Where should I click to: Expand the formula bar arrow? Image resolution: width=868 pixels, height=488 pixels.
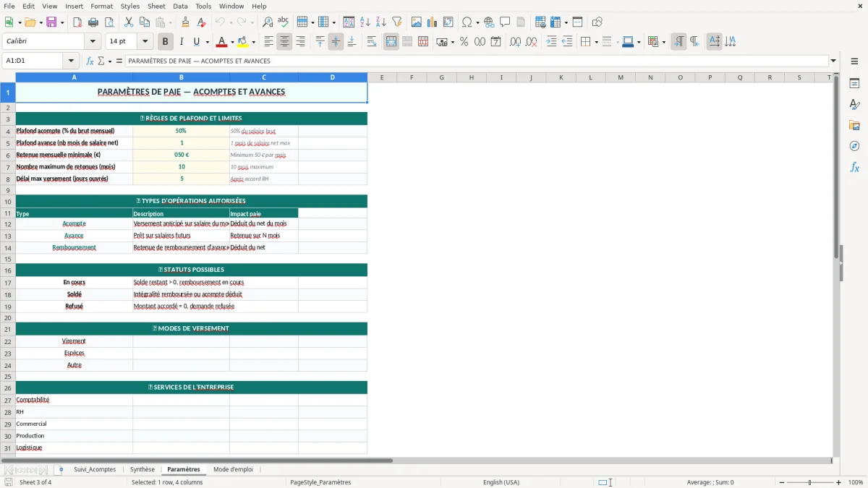pyautogui.click(x=833, y=61)
